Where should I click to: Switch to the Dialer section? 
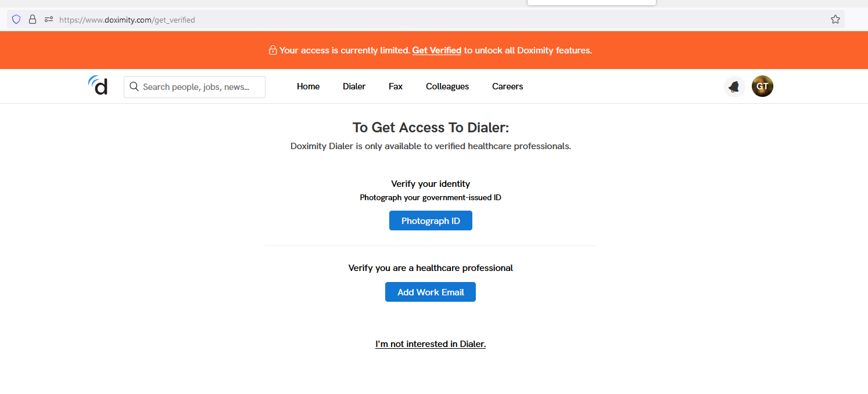(354, 86)
